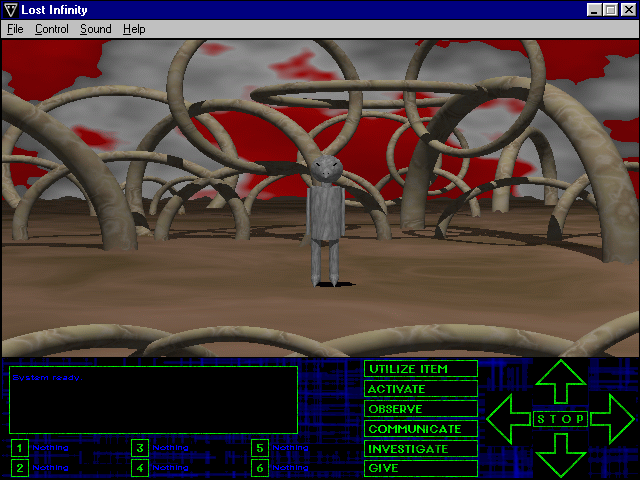Viewport: 640px width, 480px height.
Task: Select inventory slot 1
Action: coord(20,448)
